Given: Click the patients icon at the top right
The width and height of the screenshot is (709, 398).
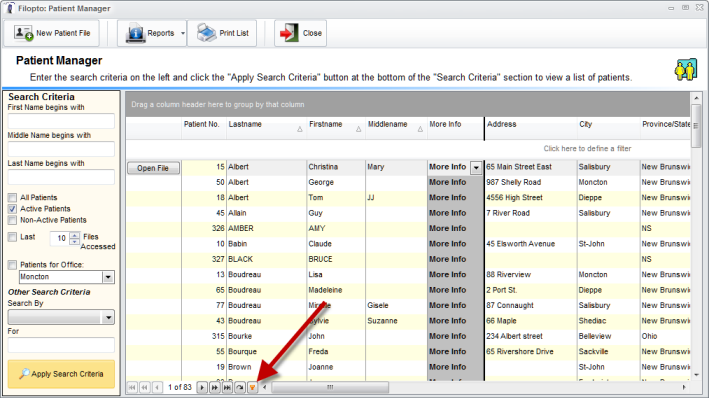Looking at the screenshot, I should click(x=685, y=70).
